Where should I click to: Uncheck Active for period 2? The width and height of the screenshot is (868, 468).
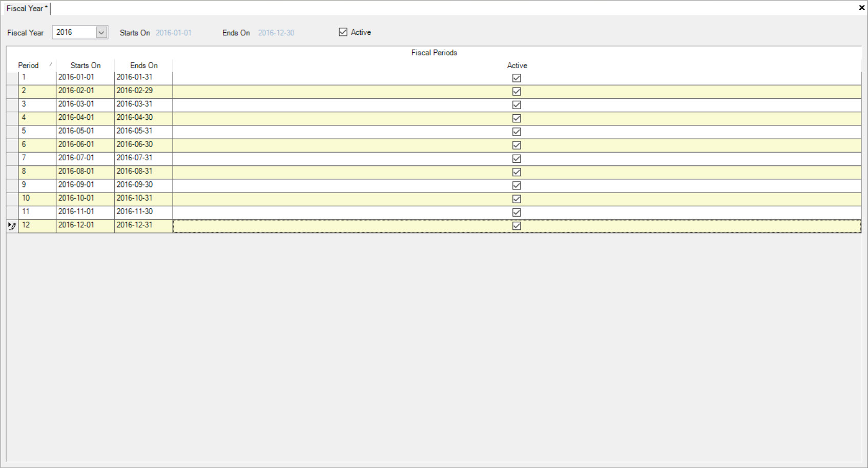click(516, 91)
